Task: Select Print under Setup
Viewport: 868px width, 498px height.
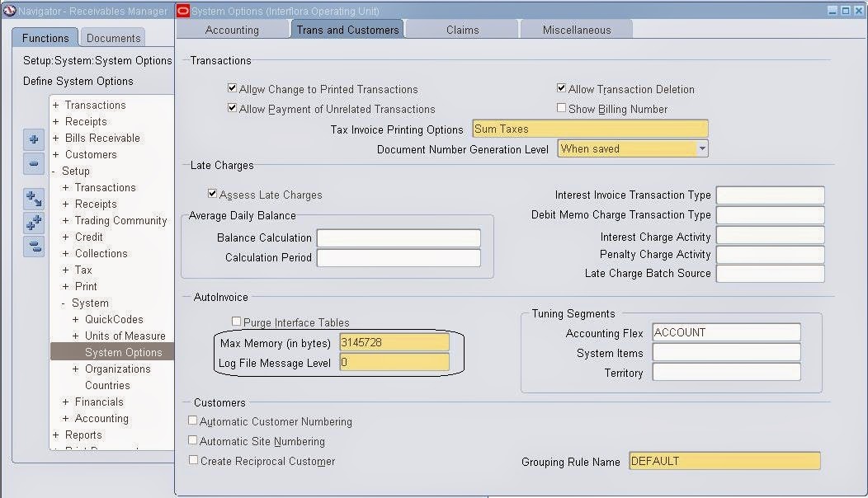Action: 86,287
